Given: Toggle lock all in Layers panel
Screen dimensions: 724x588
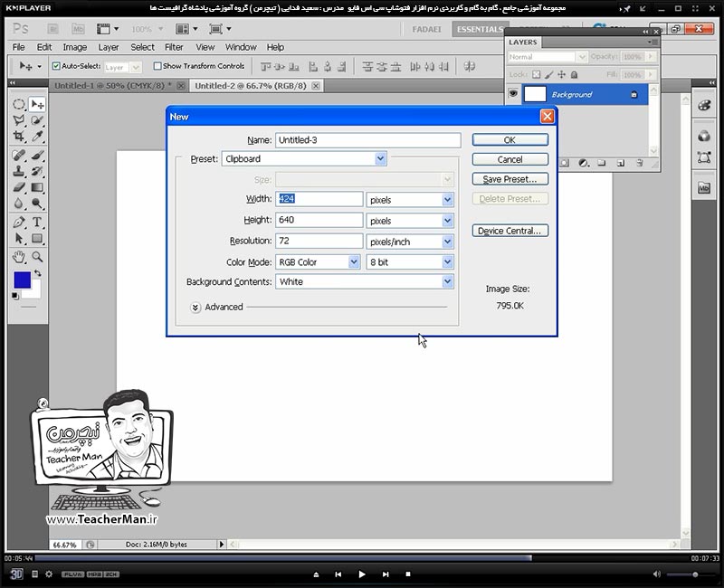Looking at the screenshot, I should [x=574, y=74].
